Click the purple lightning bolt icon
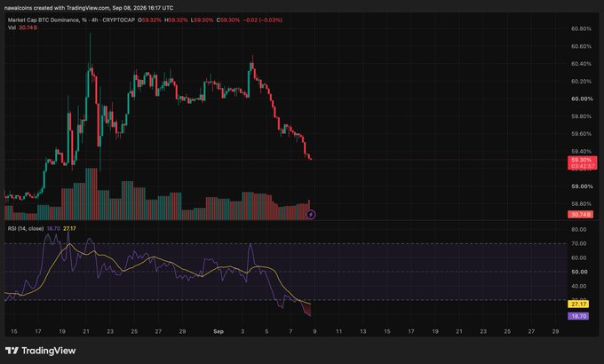604x364 pixels. click(x=311, y=215)
